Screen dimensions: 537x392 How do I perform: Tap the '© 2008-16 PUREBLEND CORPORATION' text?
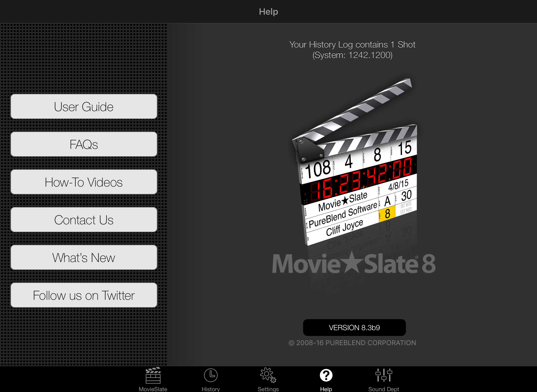click(x=352, y=343)
